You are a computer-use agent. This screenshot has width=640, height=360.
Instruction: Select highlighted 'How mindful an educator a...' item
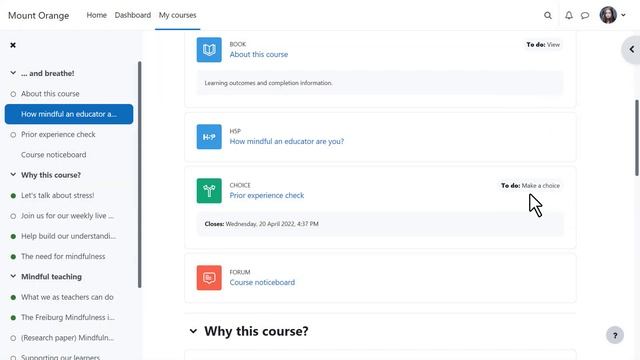coord(69,114)
